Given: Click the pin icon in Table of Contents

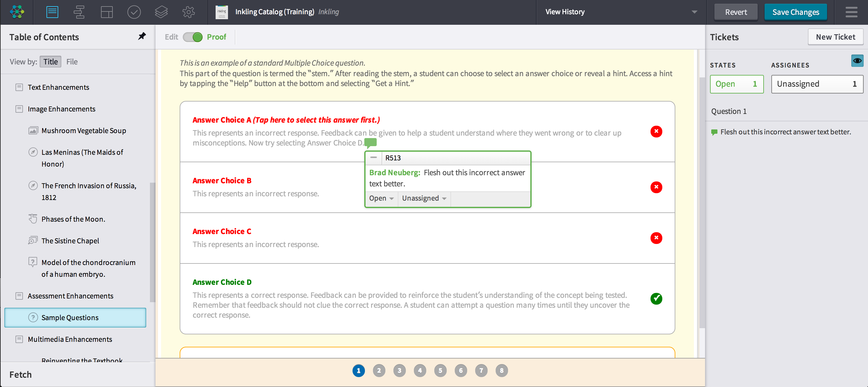Looking at the screenshot, I should click(142, 36).
